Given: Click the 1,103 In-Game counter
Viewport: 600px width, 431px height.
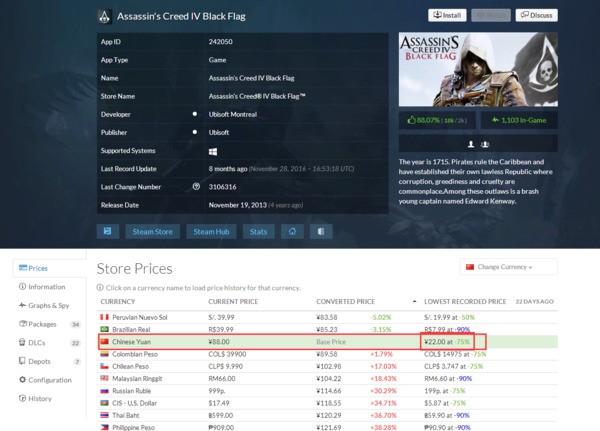Looking at the screenshot, I should click(519, 120).
